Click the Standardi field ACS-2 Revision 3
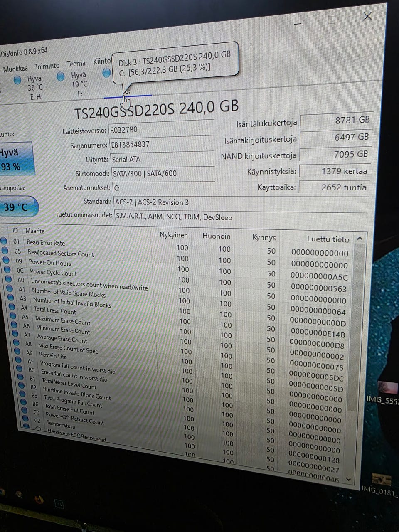 pos(240,202)
